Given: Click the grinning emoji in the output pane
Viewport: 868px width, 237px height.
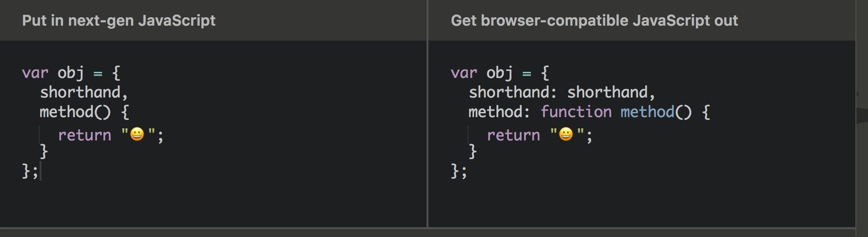Looking at the screenshot, I should [x=566, y=135].
